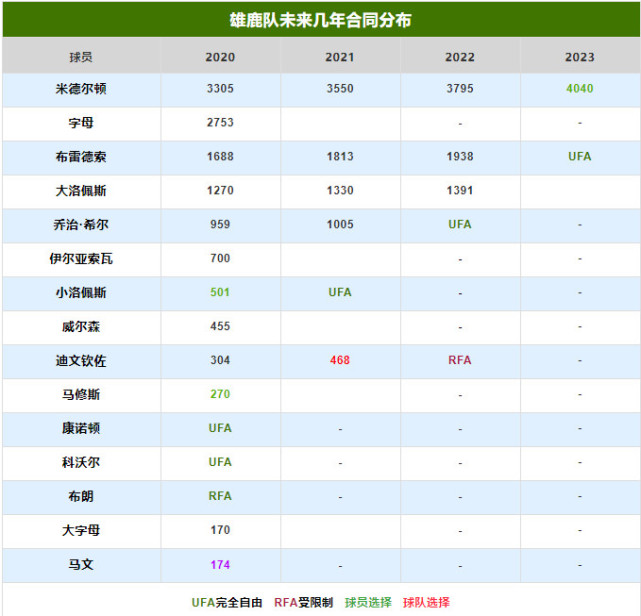The image size is (641, 616).
Task: Click the purple value 174
Action: pyautogui.click(x=220, y=564)
